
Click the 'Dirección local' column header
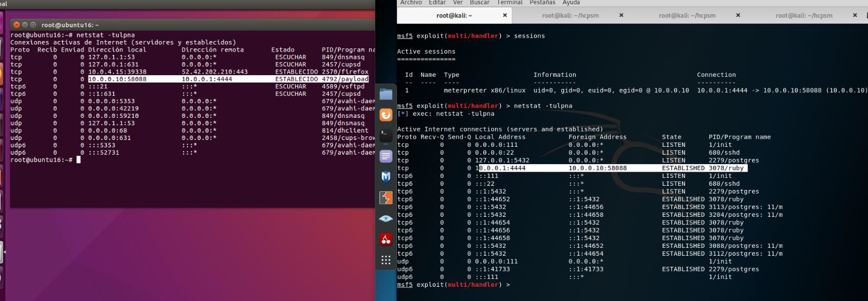click(117, 49)
